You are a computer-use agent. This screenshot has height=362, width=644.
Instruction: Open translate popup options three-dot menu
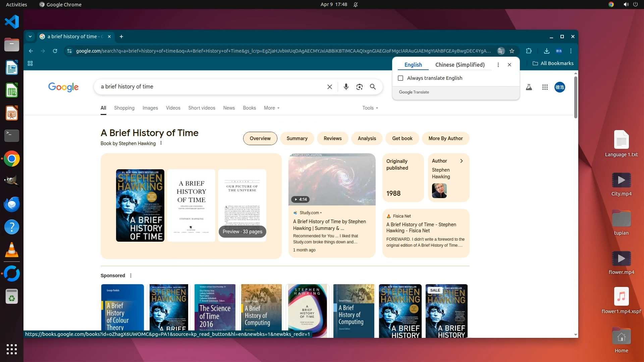click(498, 65)
